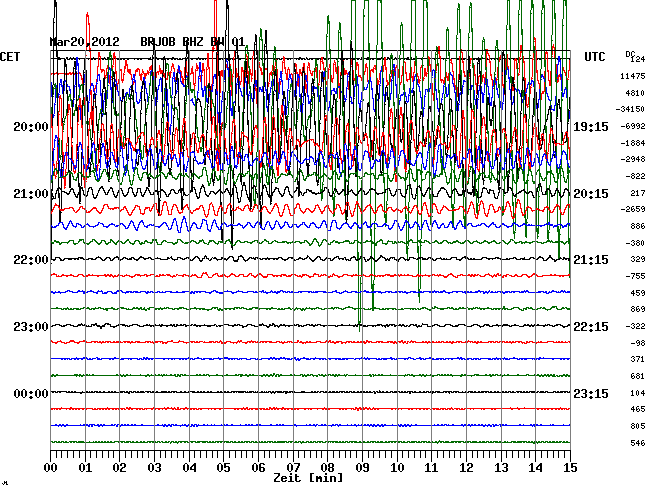The width and height of the screenshot is (650, 494).
Task: Click the DC offset value 681
Action: coord(638,376)
